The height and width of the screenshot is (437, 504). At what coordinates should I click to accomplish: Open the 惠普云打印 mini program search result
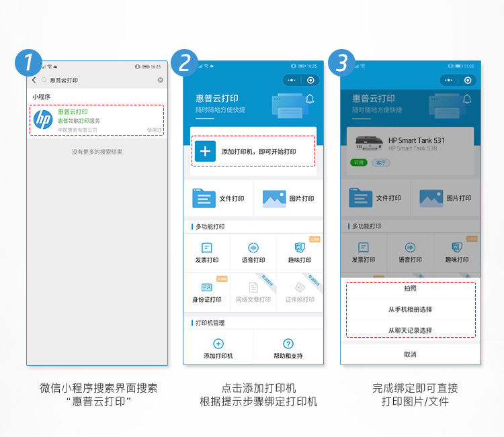pyautogui.click(x=97, y=120)
